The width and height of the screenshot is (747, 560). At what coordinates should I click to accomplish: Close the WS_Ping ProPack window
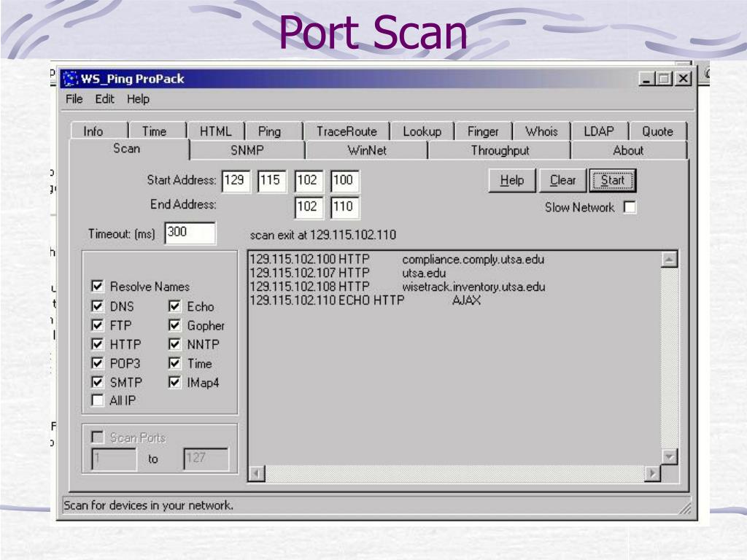pos(683,79)
